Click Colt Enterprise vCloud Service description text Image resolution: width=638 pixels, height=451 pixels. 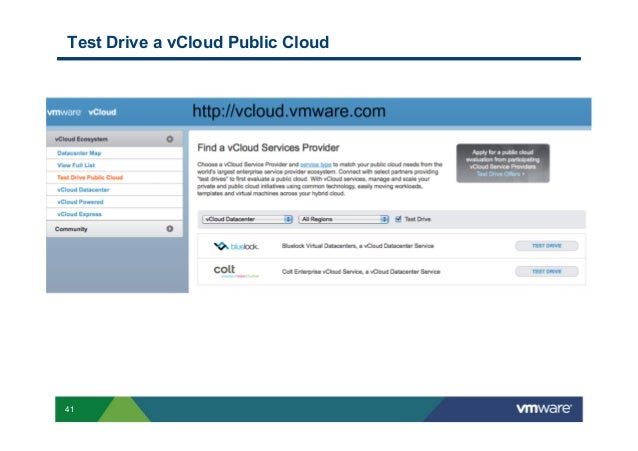pyautogui.click(x=361, y=271)
